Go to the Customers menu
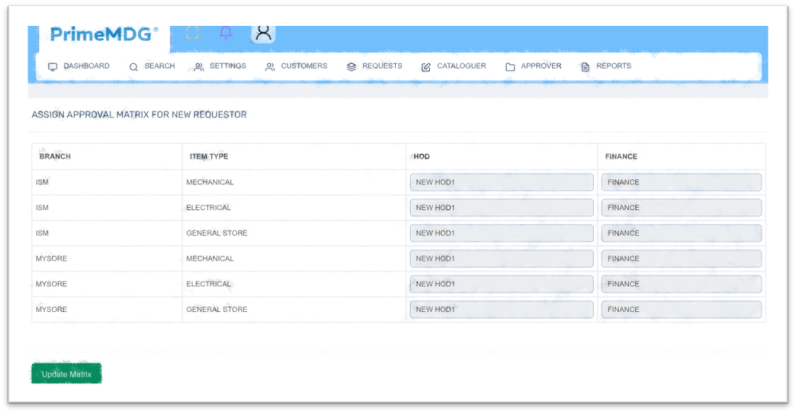This screenshot has height=413, width=796. (295, 66)
